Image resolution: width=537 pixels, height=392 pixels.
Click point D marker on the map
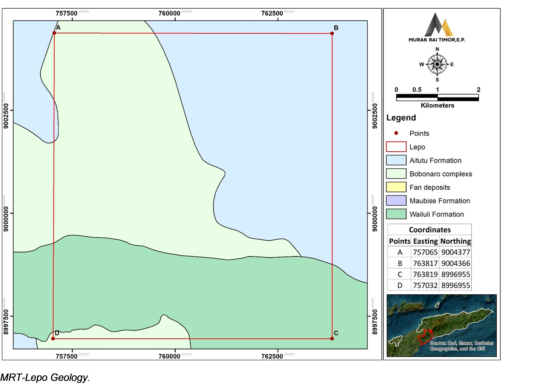(53, 339)
